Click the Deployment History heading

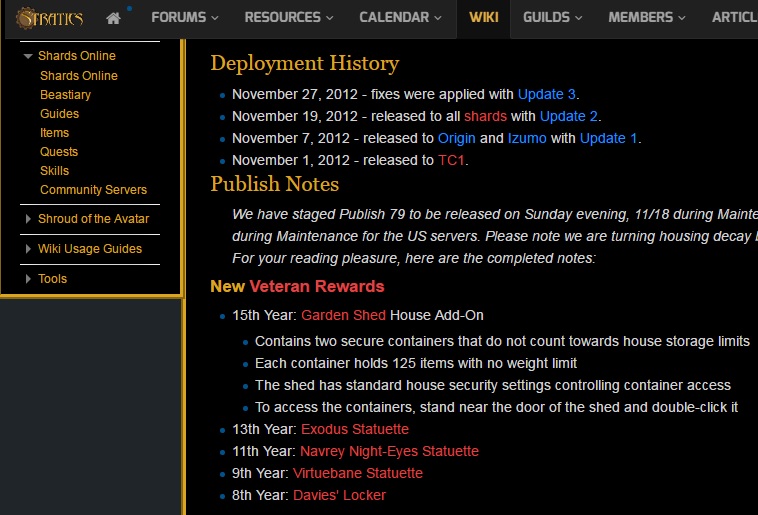pos(305,63)
